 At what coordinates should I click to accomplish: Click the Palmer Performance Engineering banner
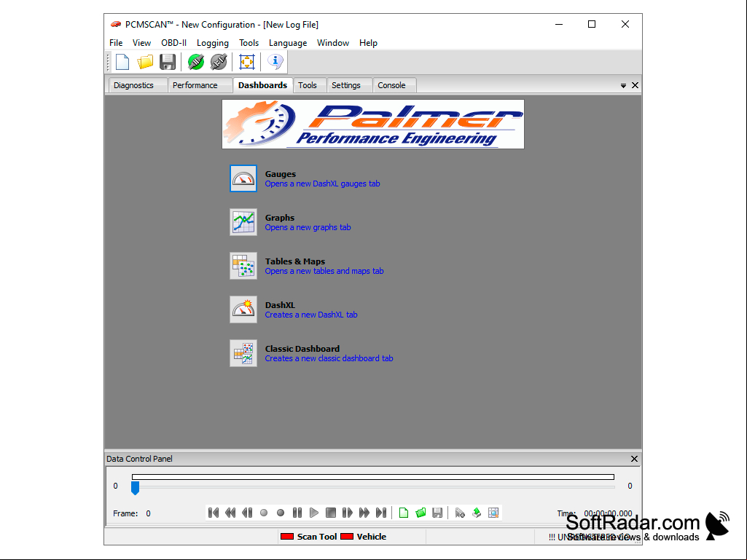pyautogui.click(x=373, y=125)
